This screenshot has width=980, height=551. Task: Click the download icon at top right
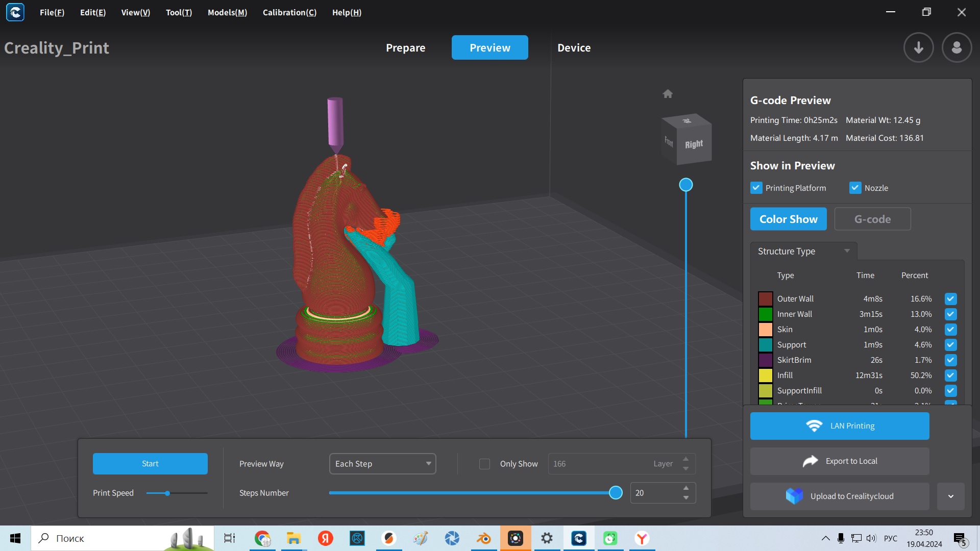[x=918, y=47]
